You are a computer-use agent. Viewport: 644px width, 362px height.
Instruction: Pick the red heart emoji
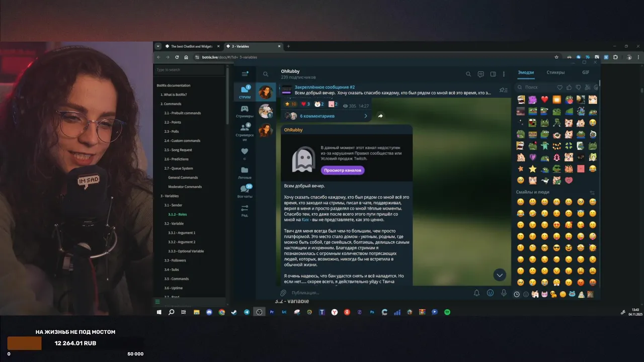(544, 100)
